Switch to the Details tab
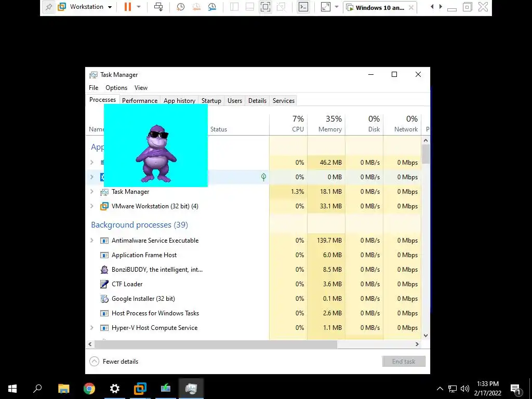 (x=257, y=100)
